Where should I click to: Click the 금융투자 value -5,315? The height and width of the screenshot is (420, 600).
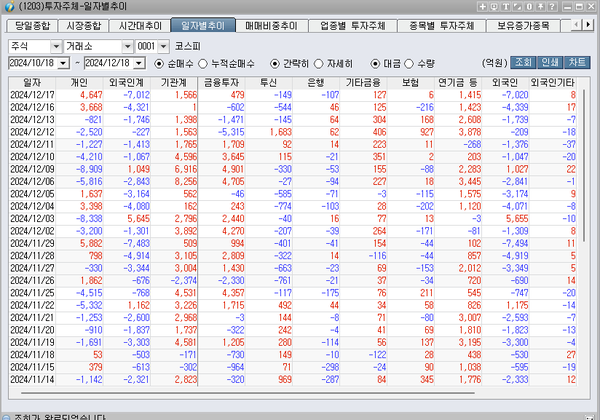[x=231, y=132]
